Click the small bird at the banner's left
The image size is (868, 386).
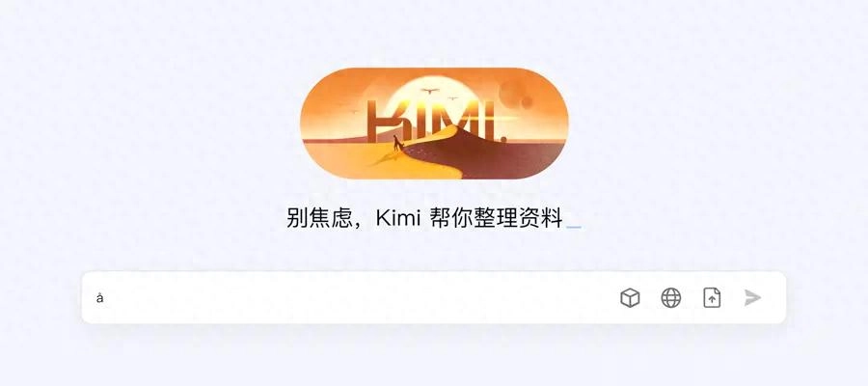point(354,112)
